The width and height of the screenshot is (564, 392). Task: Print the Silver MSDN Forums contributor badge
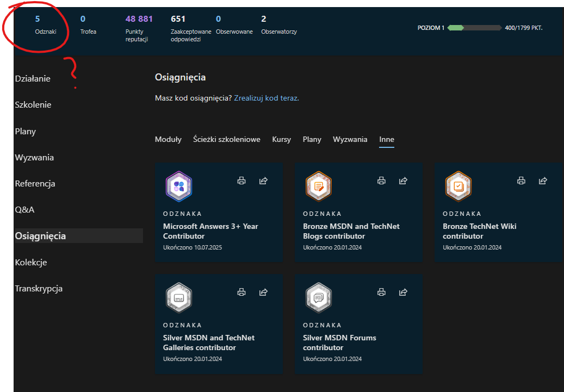pos(381,292)
